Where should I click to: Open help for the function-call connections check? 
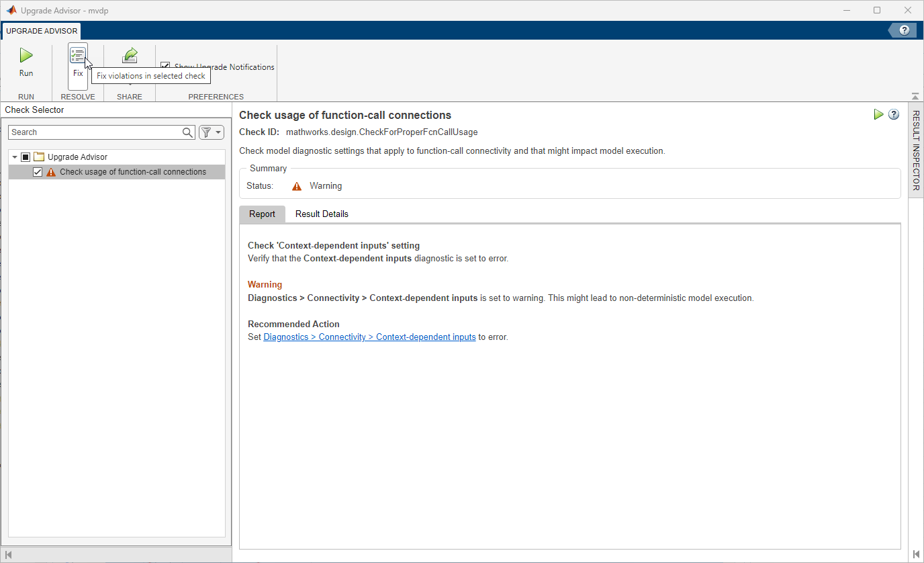pos(894,114)
